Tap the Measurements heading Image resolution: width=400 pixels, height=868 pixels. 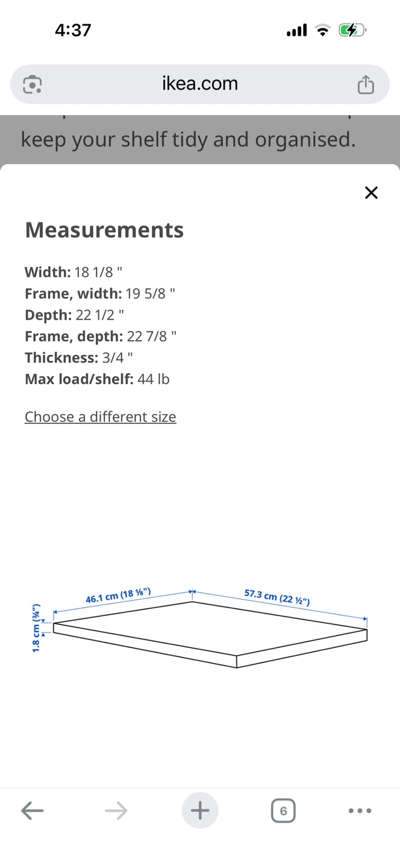(x=104, y=230)
